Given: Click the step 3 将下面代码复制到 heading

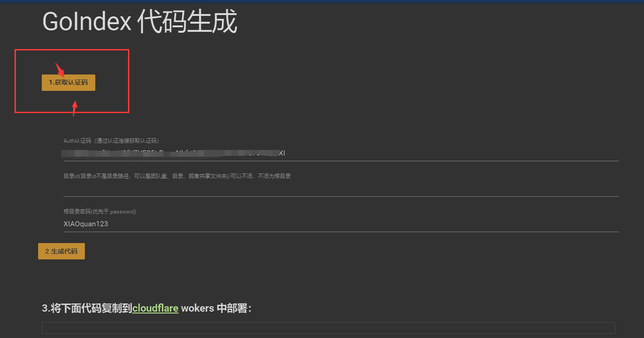Looking at the screenshot, I should click(87, 308).
